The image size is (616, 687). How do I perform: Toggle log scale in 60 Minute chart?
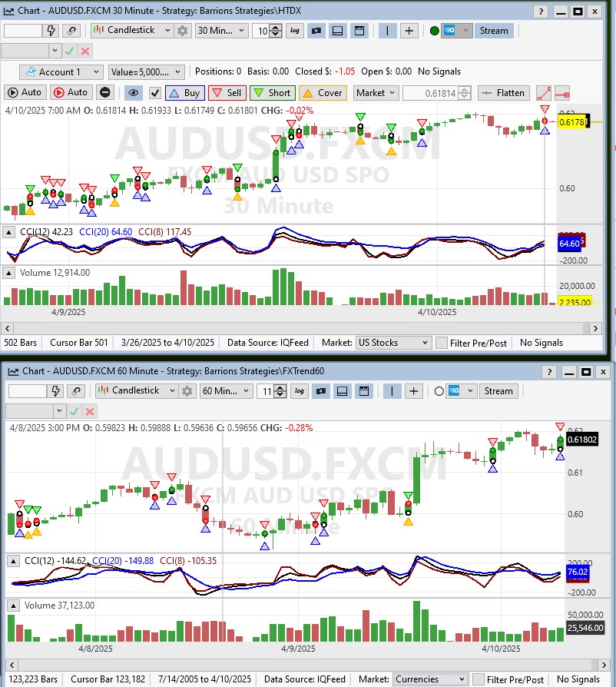300,391
